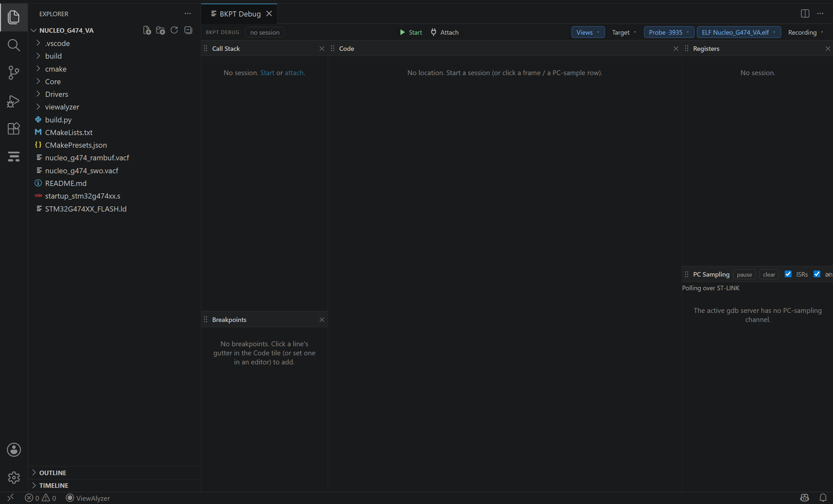Grab the Breakpoints panel drag handle
833x504 pixels.
[x=205, y=320]
